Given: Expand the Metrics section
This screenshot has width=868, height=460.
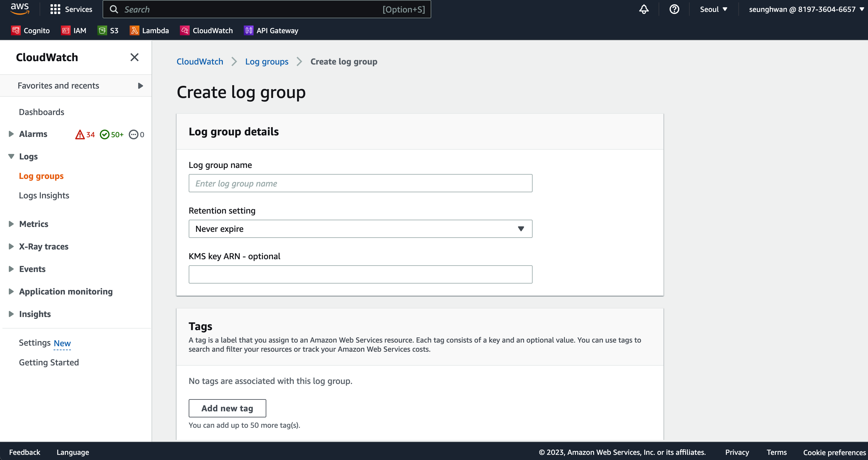Looking at the screenshot, I should 11,224.
